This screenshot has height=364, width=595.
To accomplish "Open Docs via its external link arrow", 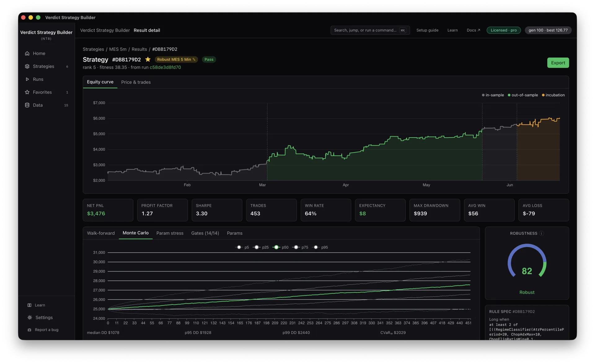I will coord(479,30).
